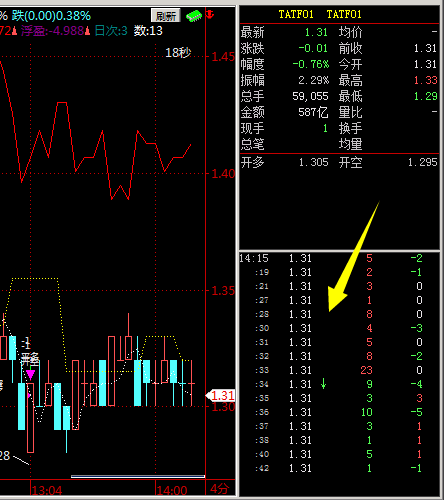The image size is (444, 500).
Task: Click the 振幅 value 2.29%
Action: (x=313, y=80)
